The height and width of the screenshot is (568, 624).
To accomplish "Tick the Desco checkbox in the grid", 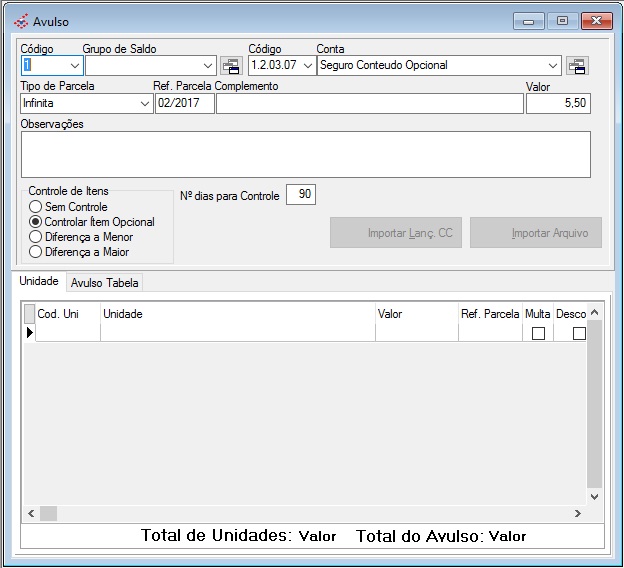I will [578, 333].
